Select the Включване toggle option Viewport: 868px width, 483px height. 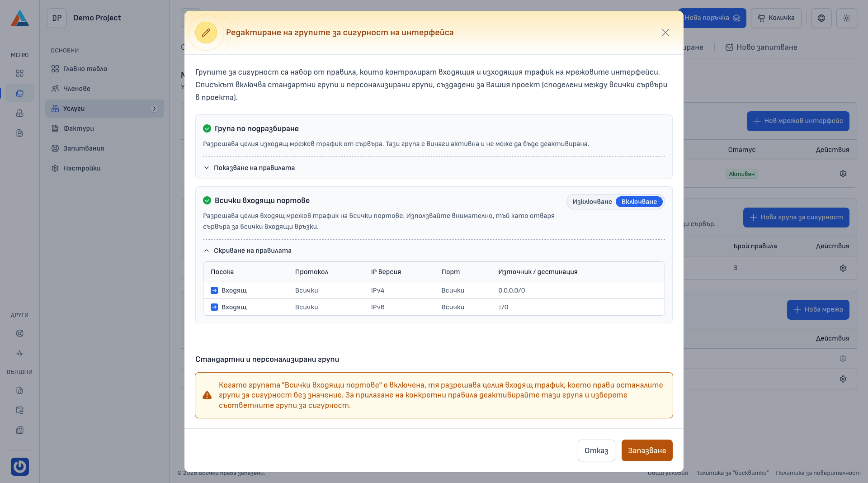(639, 202)
